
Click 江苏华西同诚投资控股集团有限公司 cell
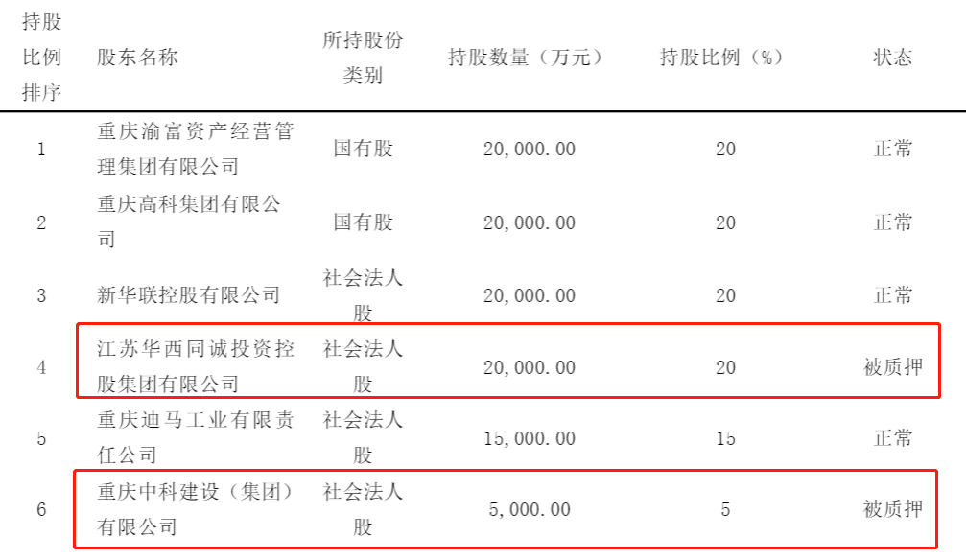(x=196, y=366)
